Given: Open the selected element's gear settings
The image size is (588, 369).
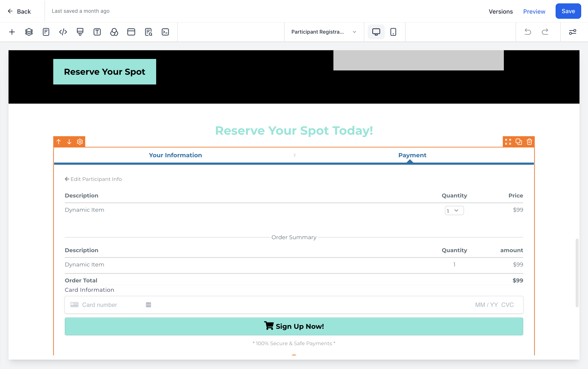Looking at the screenshot, I should pyautogui.click(x=80, y=142).
